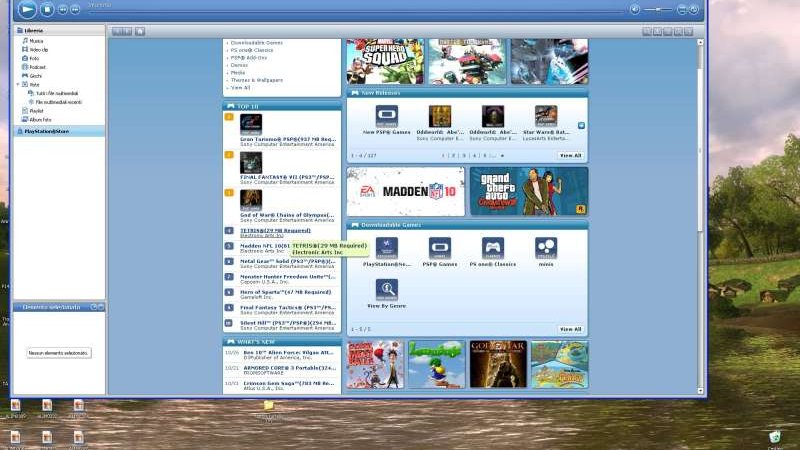The width and height of the screenshot is (800, 450).
Task: Open Grand Theft Auto Chinatown Wars banner
Action: (x=529, y=191)
